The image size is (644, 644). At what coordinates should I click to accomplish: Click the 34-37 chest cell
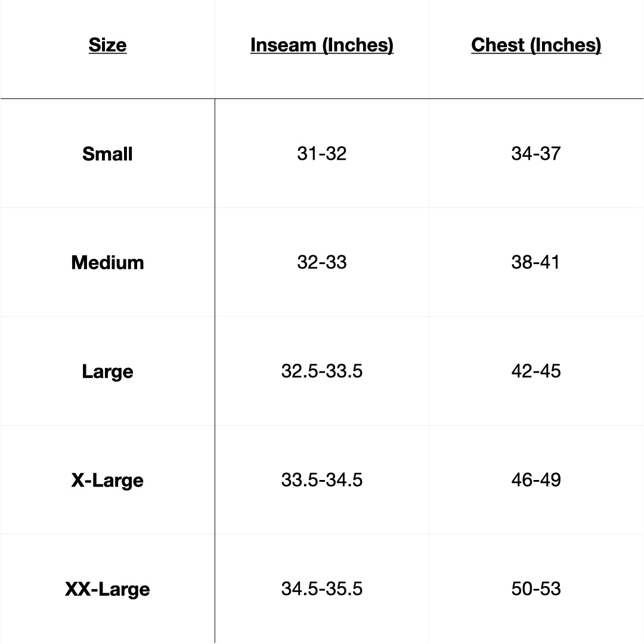(536, 154)
